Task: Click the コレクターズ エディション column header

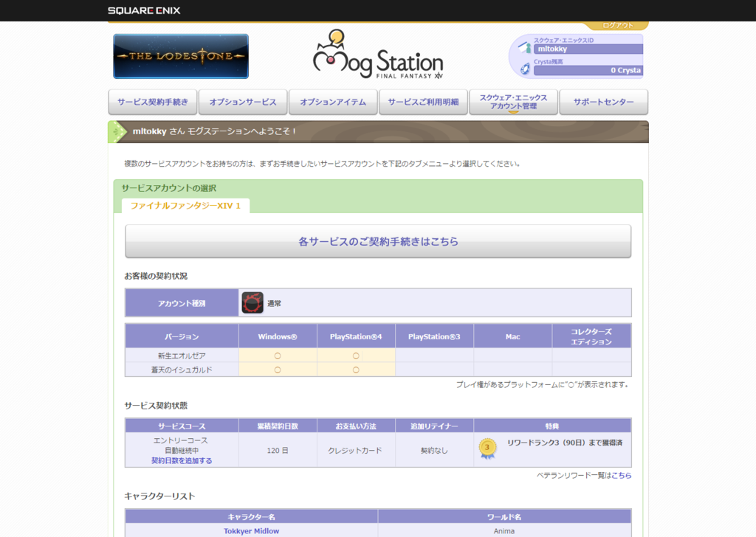Action: click(591, 336)
